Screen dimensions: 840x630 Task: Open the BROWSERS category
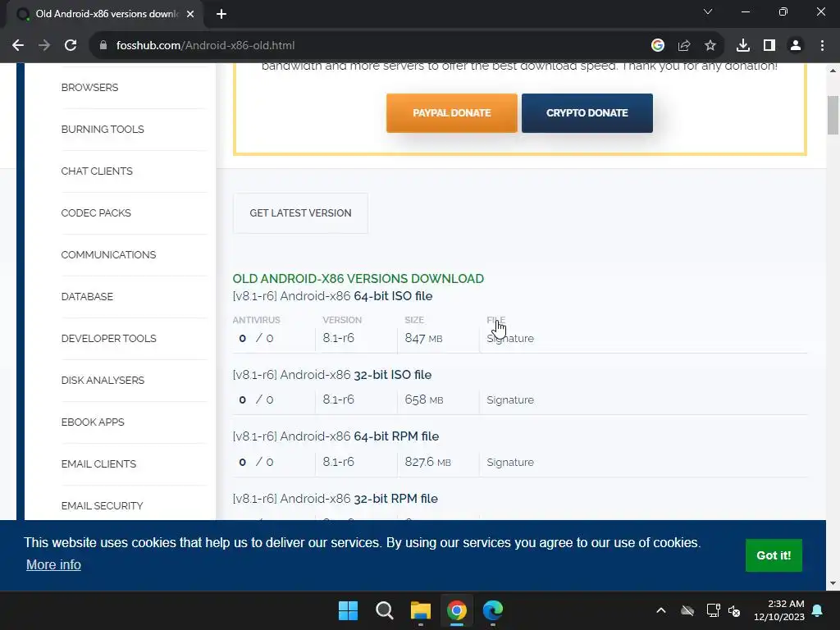89,87
